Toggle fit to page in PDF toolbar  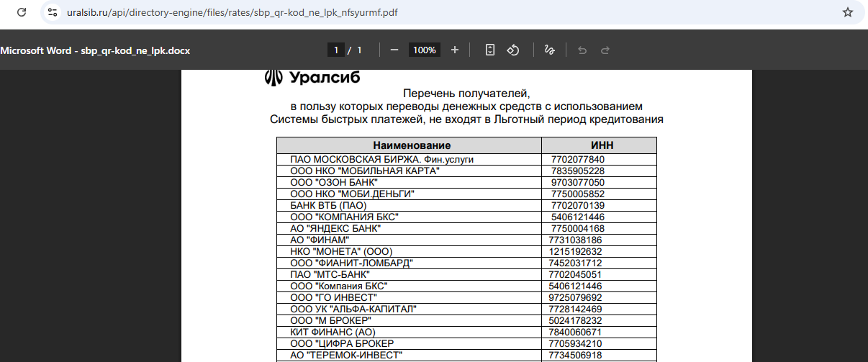pyautogui.click(x=490, y=50)
